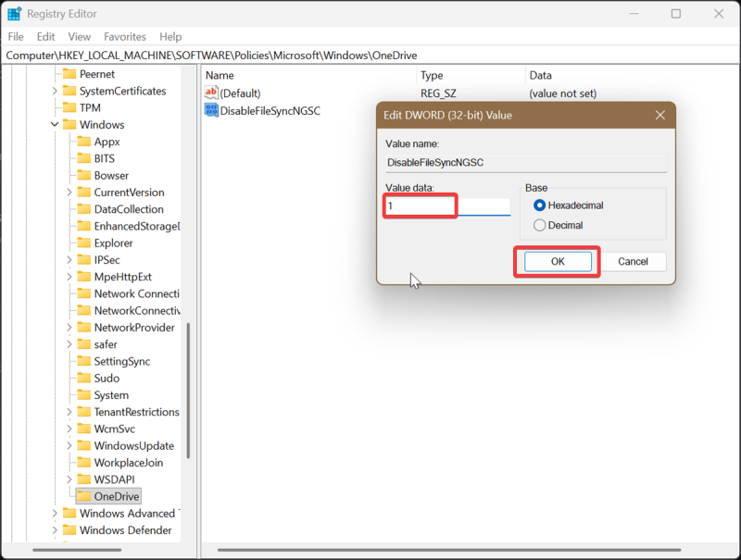Click the DisableFileSyncNGSC value name in list
The image size is (741, 560).
click(270, 110)
